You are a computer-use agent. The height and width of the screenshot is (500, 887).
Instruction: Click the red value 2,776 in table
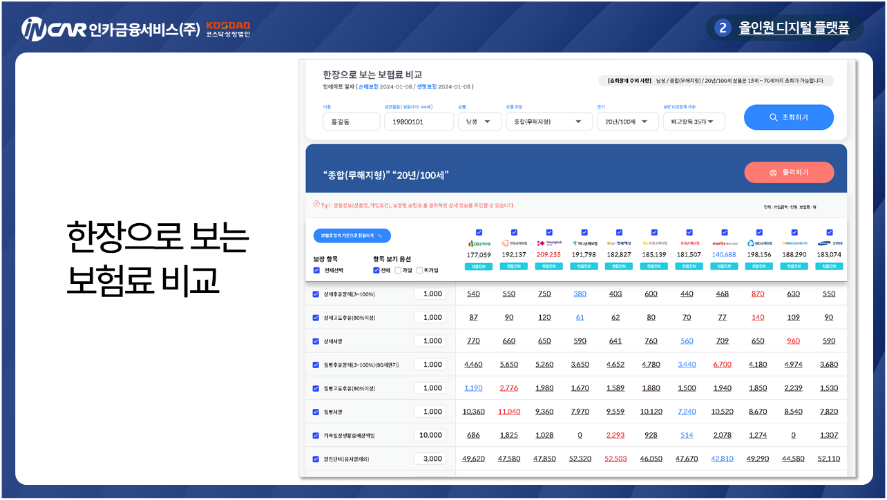509,389
